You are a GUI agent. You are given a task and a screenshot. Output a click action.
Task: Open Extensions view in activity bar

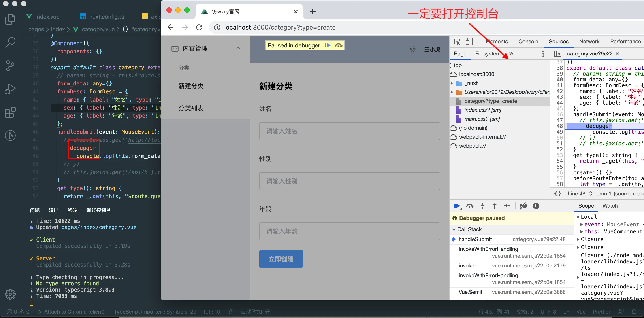pyautogui.click(x=10, y=112)
